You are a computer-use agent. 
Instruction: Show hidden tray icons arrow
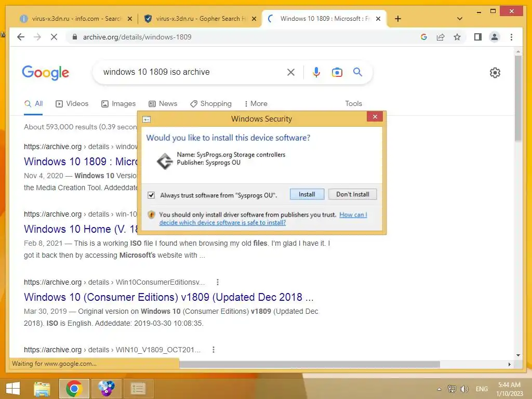(440, 389)
